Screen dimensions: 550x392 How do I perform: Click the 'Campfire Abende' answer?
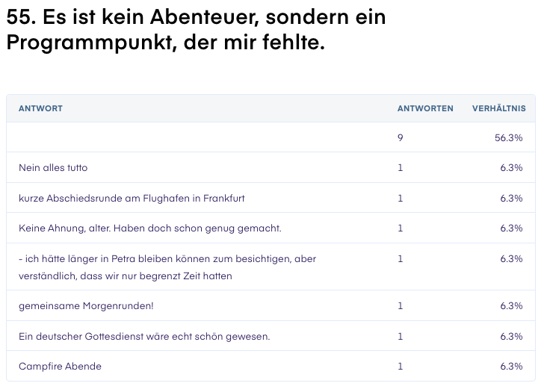tap(60, 366)
